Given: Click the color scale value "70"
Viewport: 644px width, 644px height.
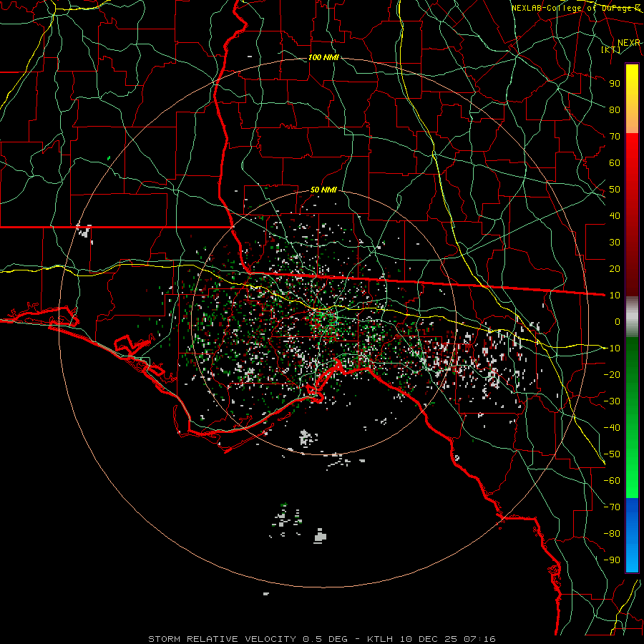Looking at the screenshot, I should coord(615,137).
